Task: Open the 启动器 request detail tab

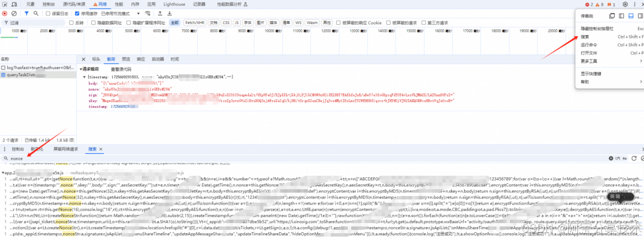Action: 158,59
